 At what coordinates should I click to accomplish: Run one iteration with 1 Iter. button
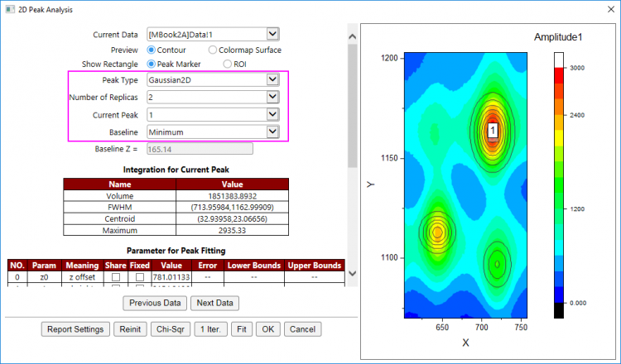210,329
